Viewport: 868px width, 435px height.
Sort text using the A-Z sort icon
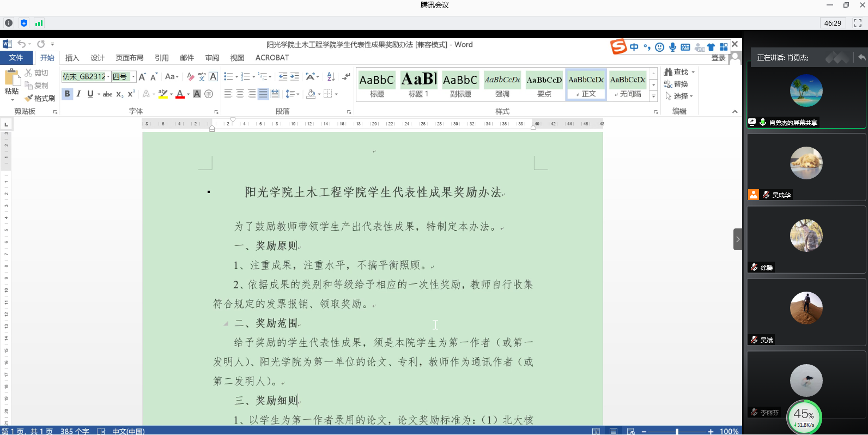(331, 76)
